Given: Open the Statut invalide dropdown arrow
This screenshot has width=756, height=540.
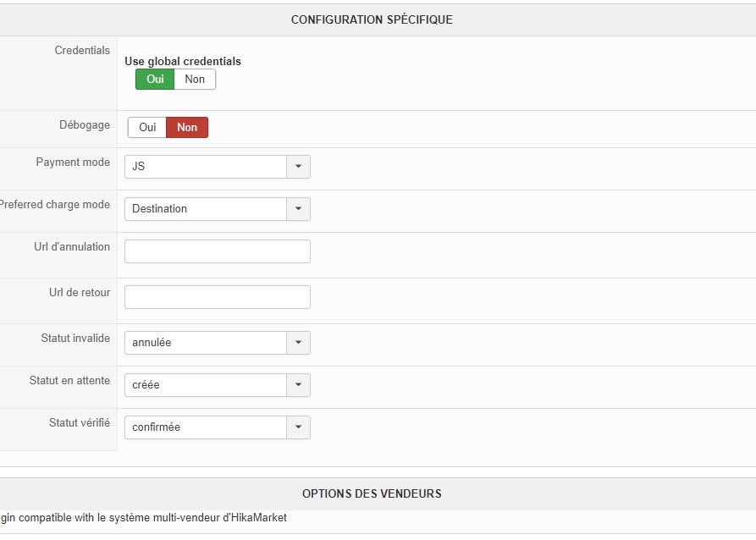Looking at the screenshot, I should [x=298, y=343].
